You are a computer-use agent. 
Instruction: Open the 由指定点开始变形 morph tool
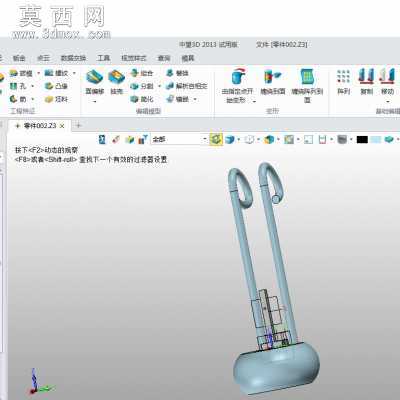click(237, 85)
